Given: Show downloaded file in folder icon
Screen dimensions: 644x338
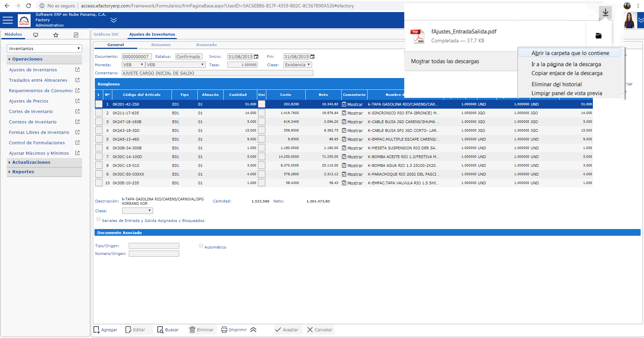Looking at the screenshot, I should (598, 36).
